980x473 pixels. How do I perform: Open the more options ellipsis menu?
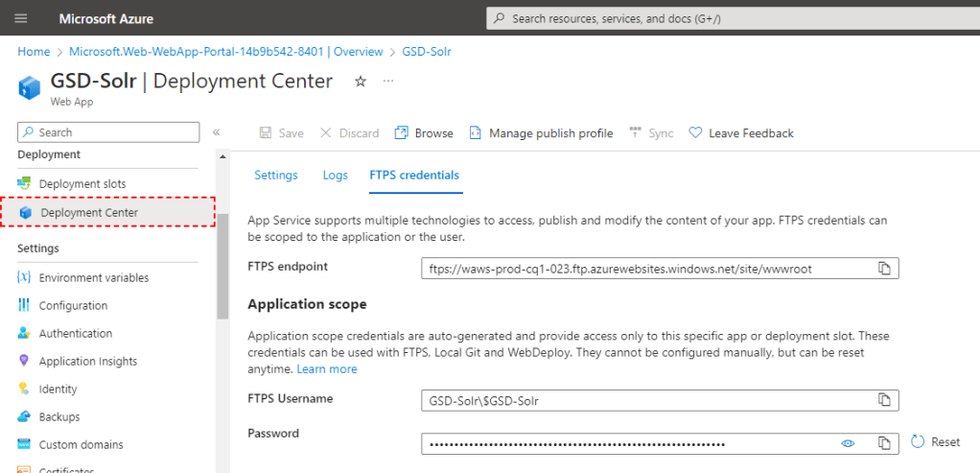[388, 82]
